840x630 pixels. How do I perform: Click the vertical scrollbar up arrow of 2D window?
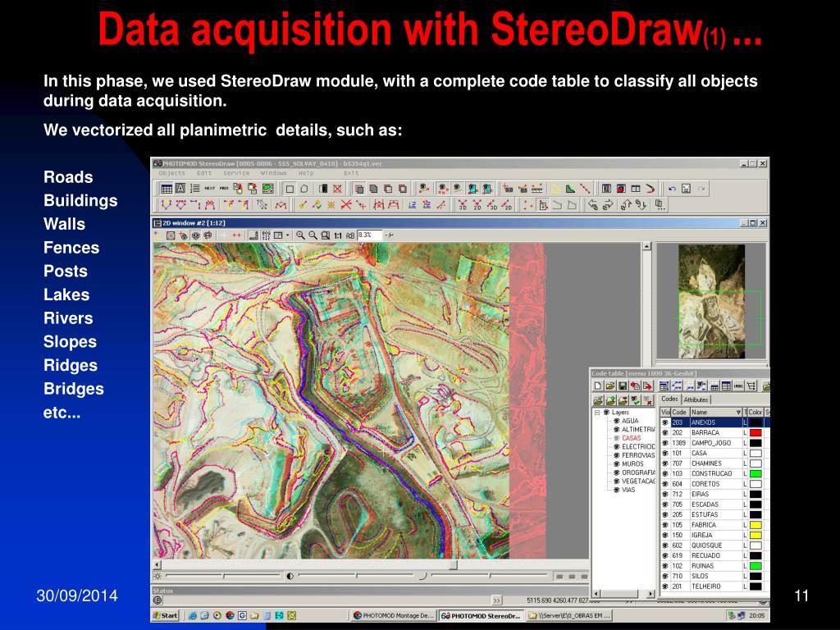[646, 246]
